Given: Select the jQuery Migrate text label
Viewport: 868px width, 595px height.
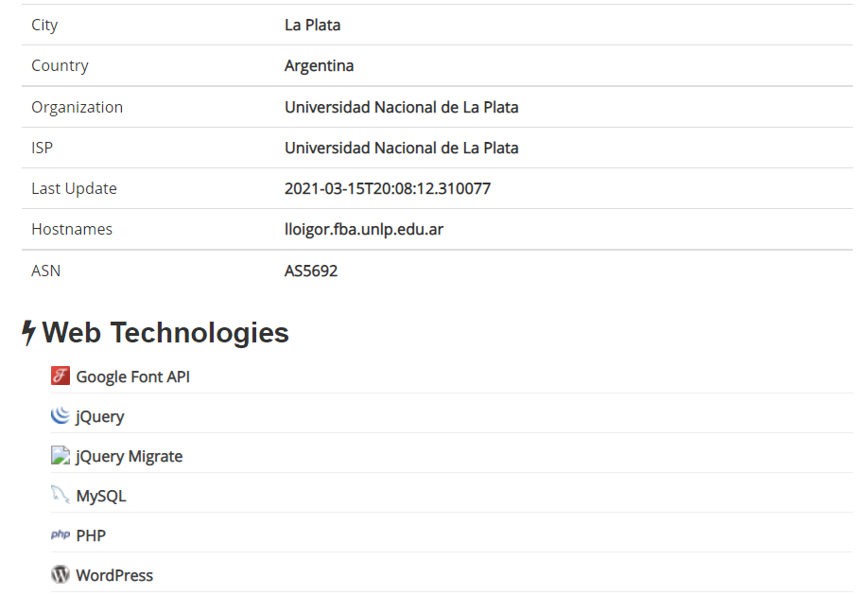Looking at the screenshot, I should pos(129,457).
